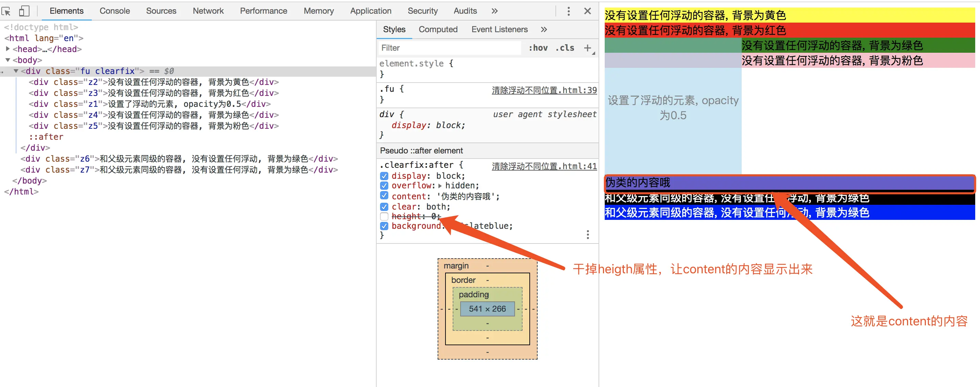Uncheck the clear: both property
This screenshot has width=980, height=387.
coord(384,207)
